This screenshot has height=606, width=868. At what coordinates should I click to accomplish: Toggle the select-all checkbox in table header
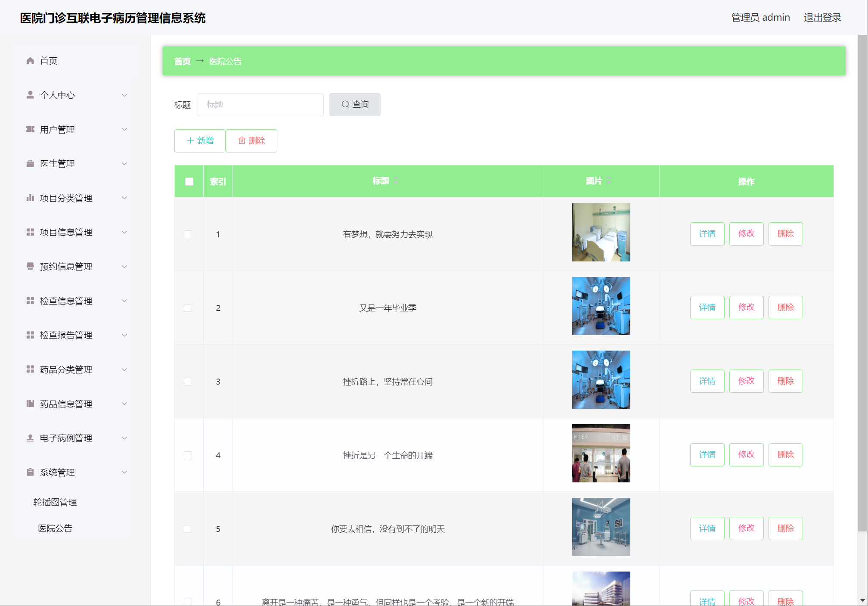point(189,181)
